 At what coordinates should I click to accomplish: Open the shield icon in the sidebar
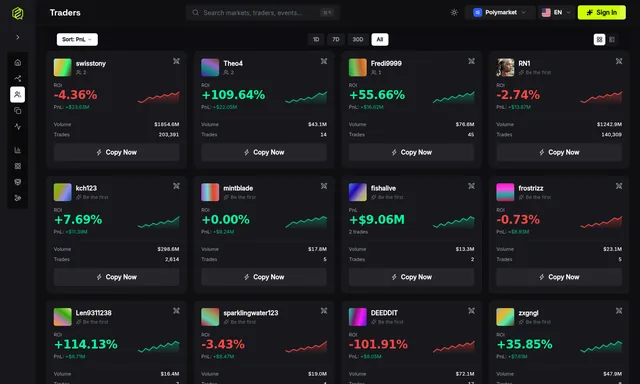pos(18,182)
